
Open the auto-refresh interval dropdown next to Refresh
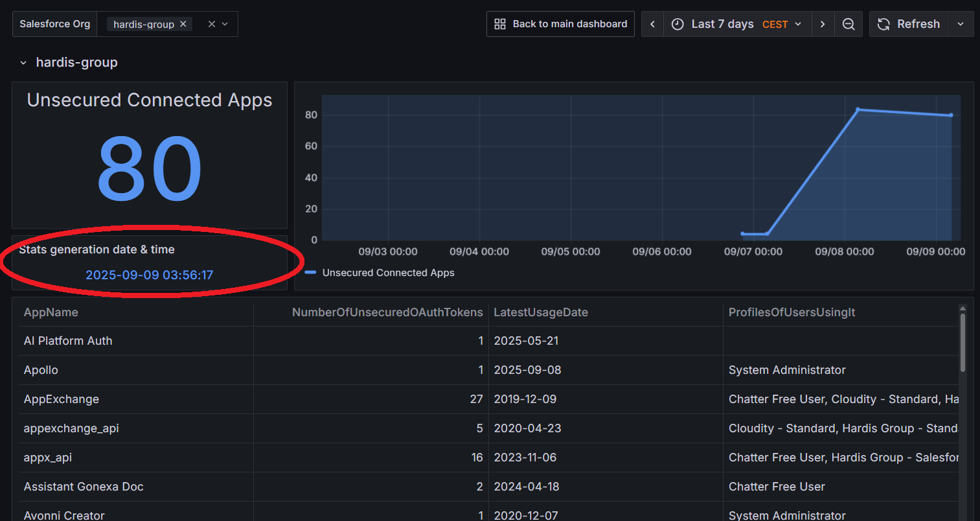tap(959, 24)
